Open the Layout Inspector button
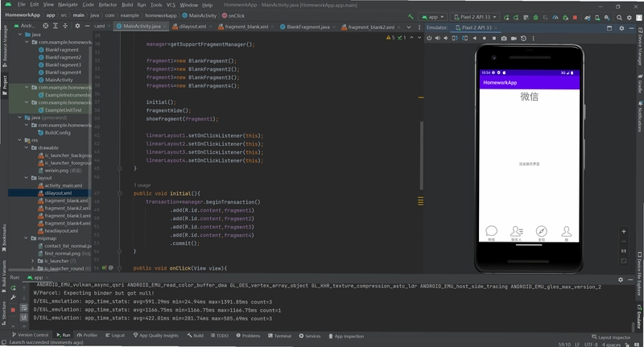The image size is (644, 347). tap(611, 337)
